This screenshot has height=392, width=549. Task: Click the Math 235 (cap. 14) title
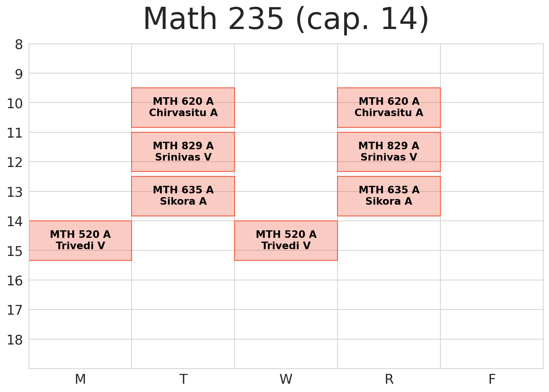pos(286,20)
